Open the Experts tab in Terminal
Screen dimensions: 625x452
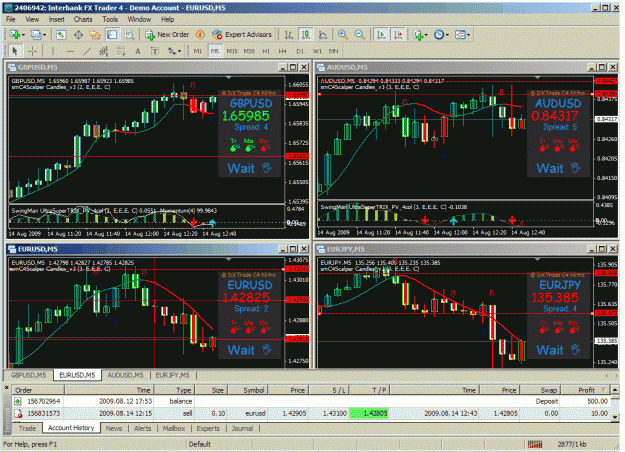point(208,428)
